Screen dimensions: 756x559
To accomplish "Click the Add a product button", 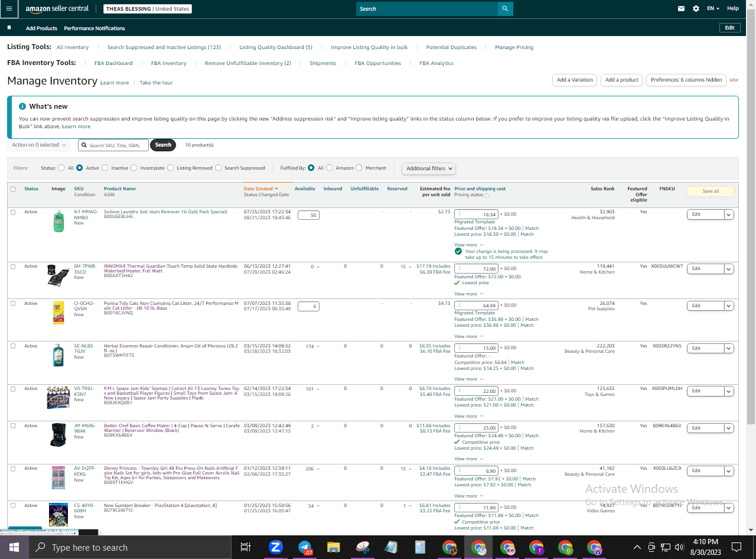I will pyautogui.click(x=622, y=80).
